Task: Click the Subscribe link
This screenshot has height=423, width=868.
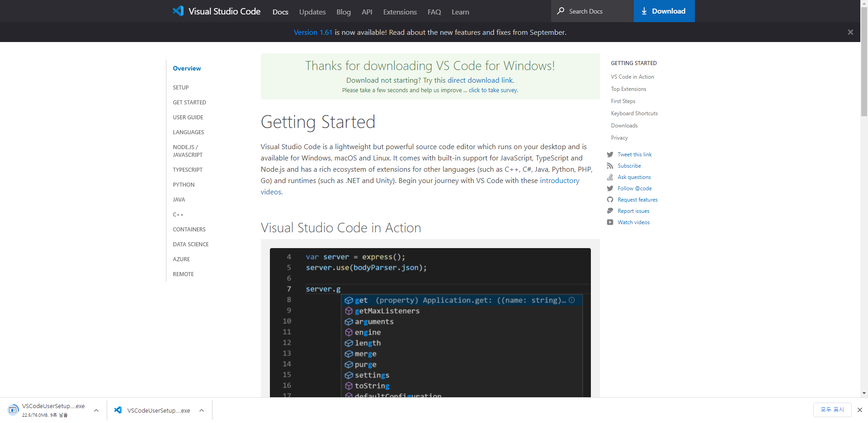Action: coord(629,166)
